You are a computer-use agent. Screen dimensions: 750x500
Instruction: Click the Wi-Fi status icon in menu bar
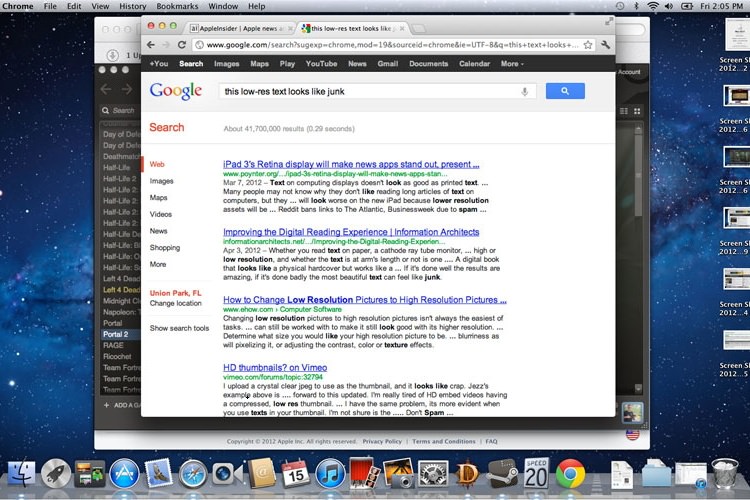point(652,6)
